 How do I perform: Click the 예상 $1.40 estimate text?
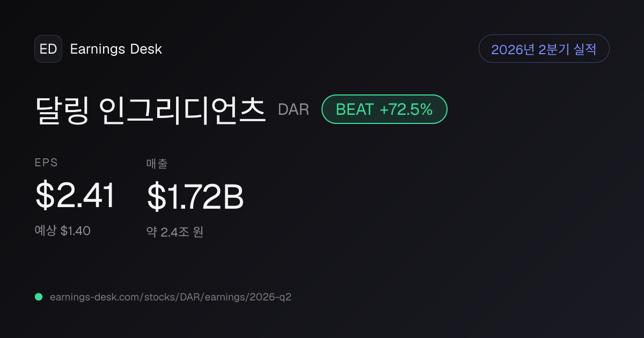point(63,231)
